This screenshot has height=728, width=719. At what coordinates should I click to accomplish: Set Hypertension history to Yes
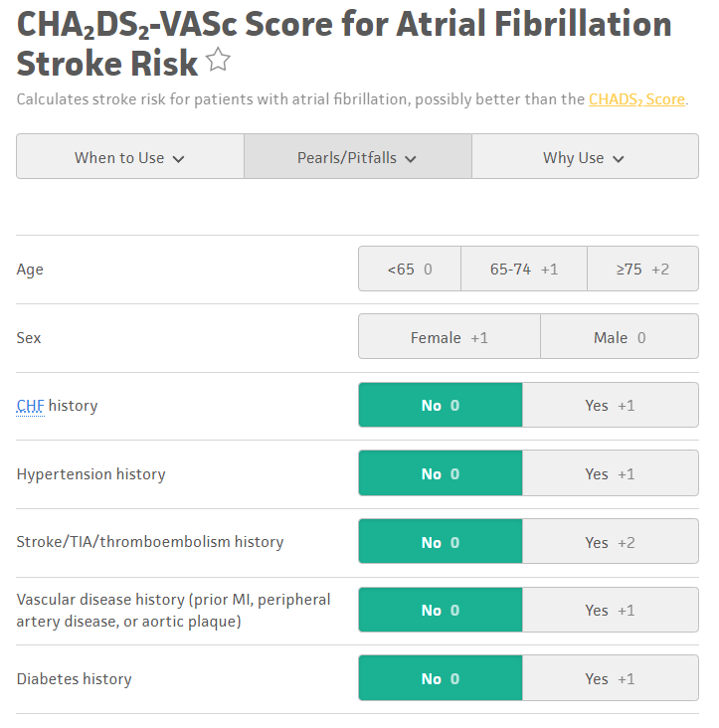coord(610,474)
